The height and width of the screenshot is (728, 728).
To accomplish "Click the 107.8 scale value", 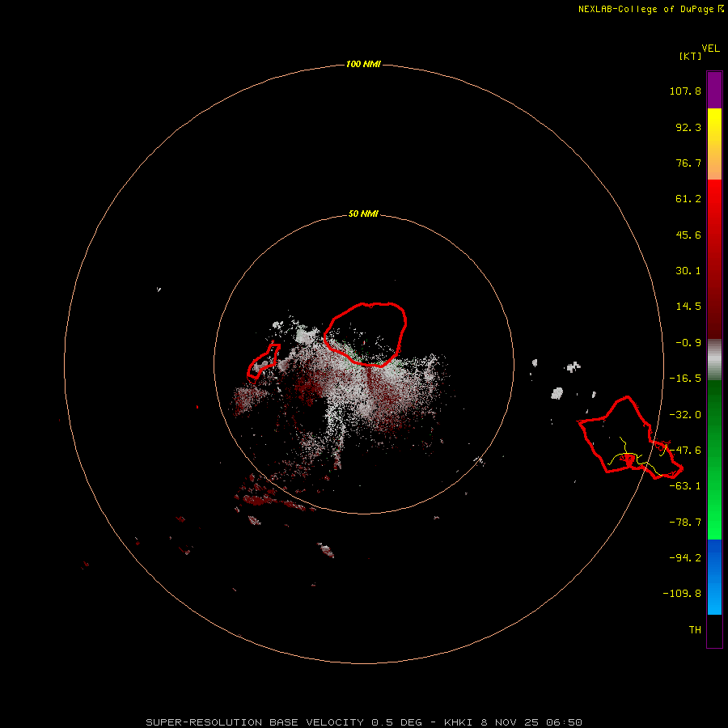I will coord(685,91).
